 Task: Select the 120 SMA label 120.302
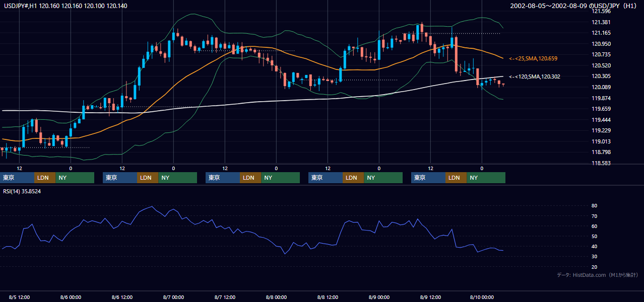tap(535, 77)
